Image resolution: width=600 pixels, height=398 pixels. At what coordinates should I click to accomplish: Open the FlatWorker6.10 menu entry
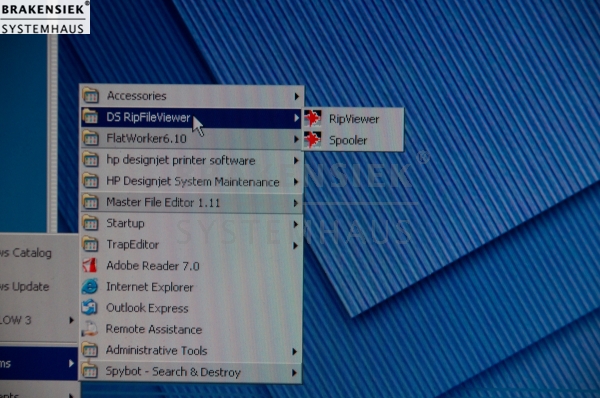(191, 139)
